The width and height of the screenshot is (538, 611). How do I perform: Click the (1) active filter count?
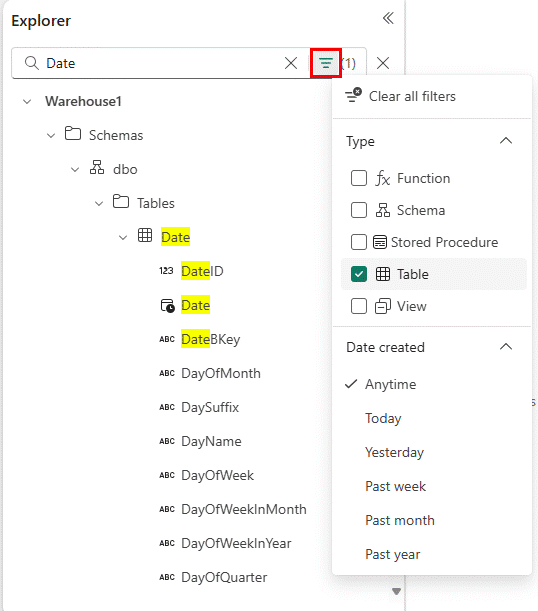coord(348,63)
